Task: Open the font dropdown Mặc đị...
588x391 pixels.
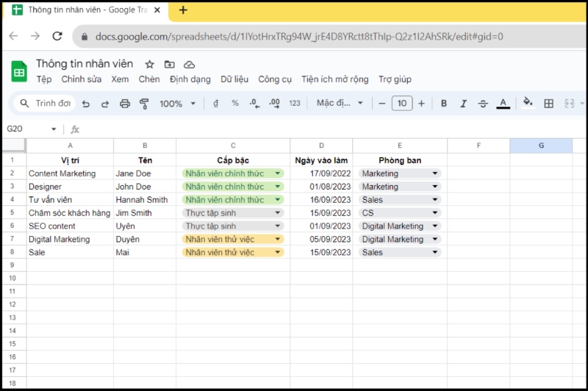Action: click(340, 103)
